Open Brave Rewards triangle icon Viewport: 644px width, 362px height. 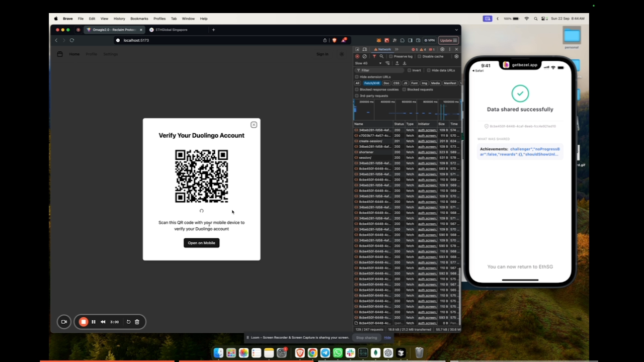[344, 40]
